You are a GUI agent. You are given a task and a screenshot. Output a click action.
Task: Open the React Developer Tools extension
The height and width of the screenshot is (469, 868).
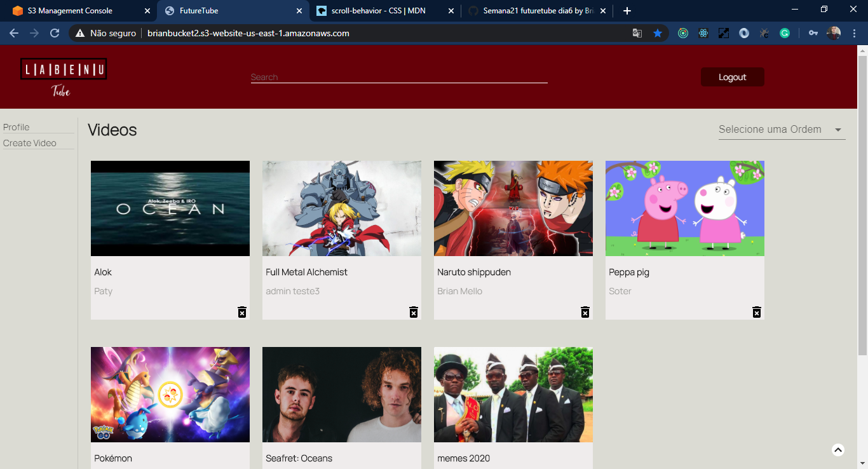tap(703, 33)
